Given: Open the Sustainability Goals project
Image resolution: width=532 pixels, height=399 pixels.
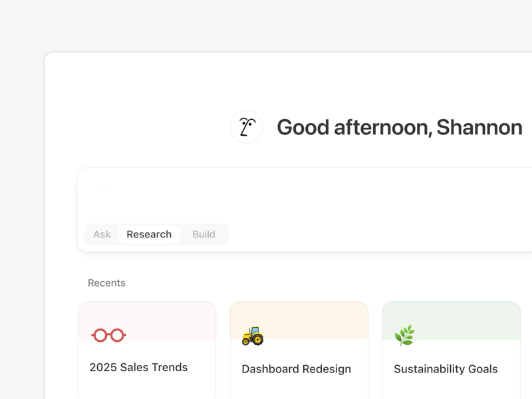Looking at the screenshot, I should tap(446, 369).
